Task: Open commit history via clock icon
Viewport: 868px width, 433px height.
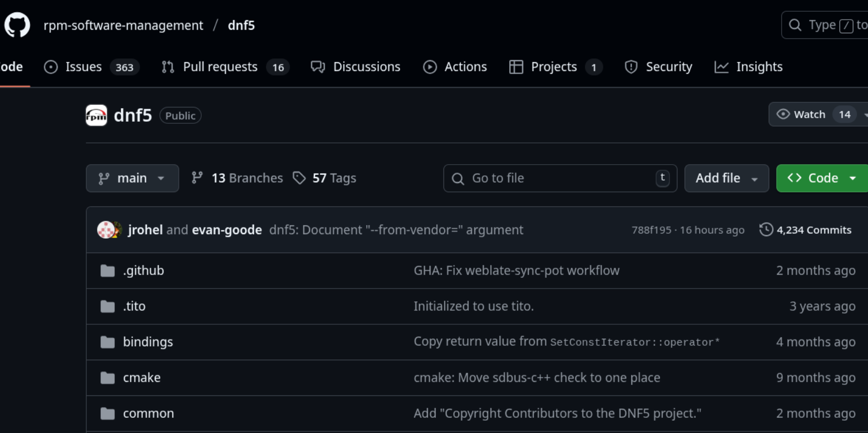Action: coord(766,230)
